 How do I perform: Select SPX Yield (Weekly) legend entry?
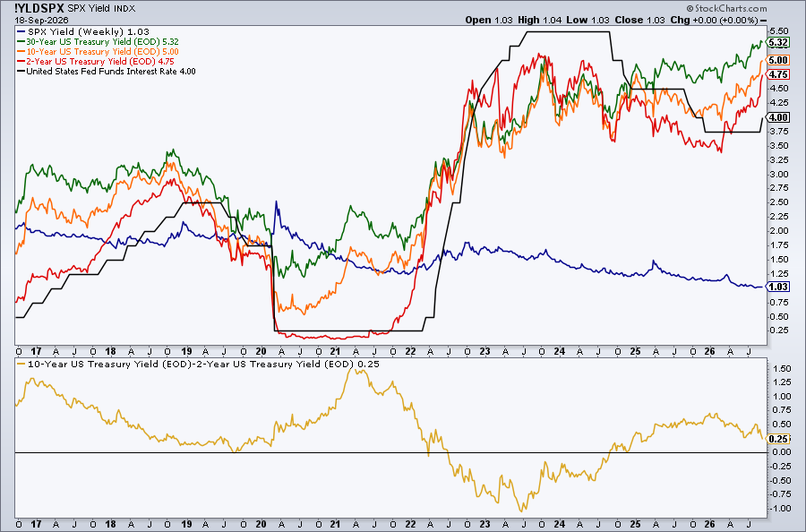click(x=83, y=32)
